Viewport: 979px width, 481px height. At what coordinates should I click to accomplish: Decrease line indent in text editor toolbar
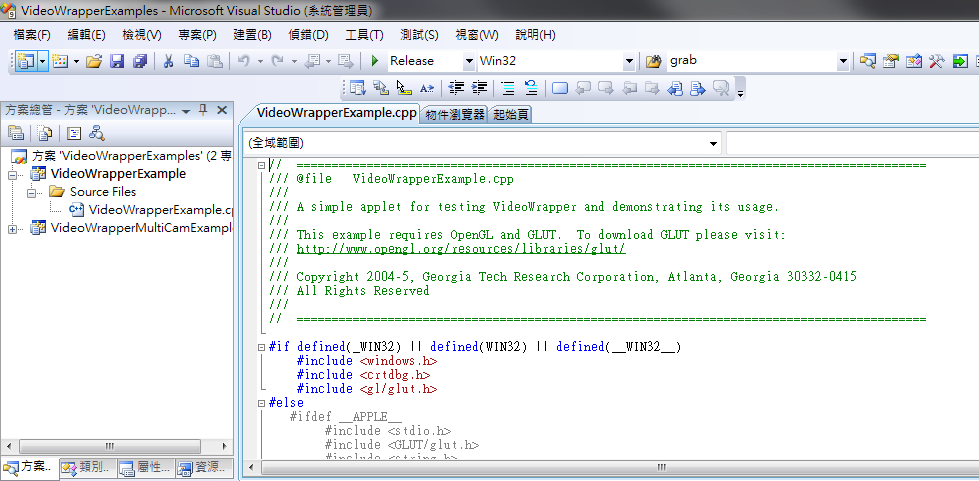[x=456, y=88]
